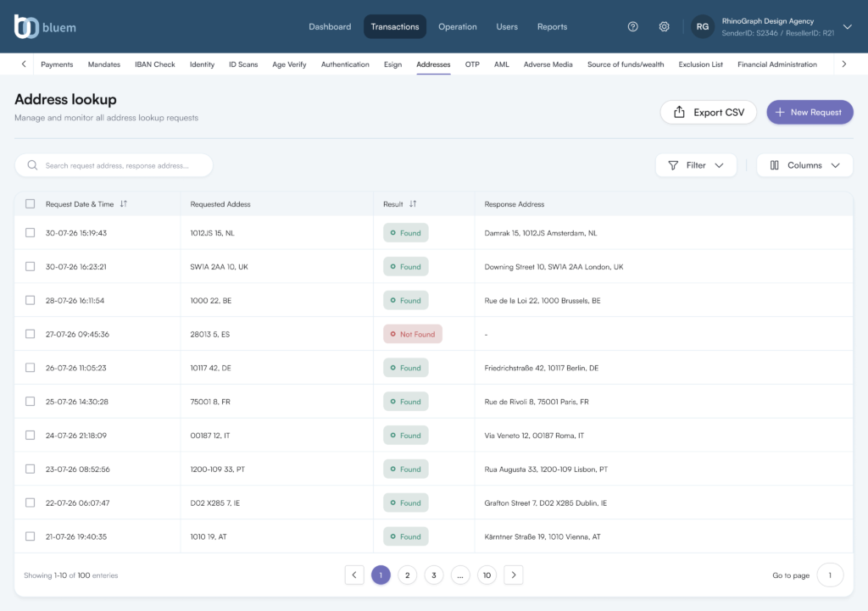Screen dimensions: 868x611
Task: Open the Columns dropdown
Action: 805,165
